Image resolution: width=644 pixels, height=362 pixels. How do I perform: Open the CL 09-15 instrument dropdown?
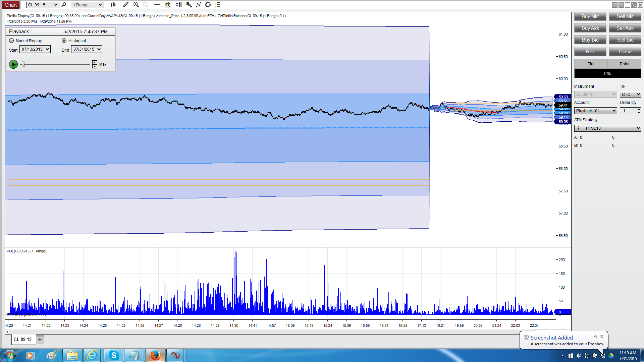tap(43, 5)
